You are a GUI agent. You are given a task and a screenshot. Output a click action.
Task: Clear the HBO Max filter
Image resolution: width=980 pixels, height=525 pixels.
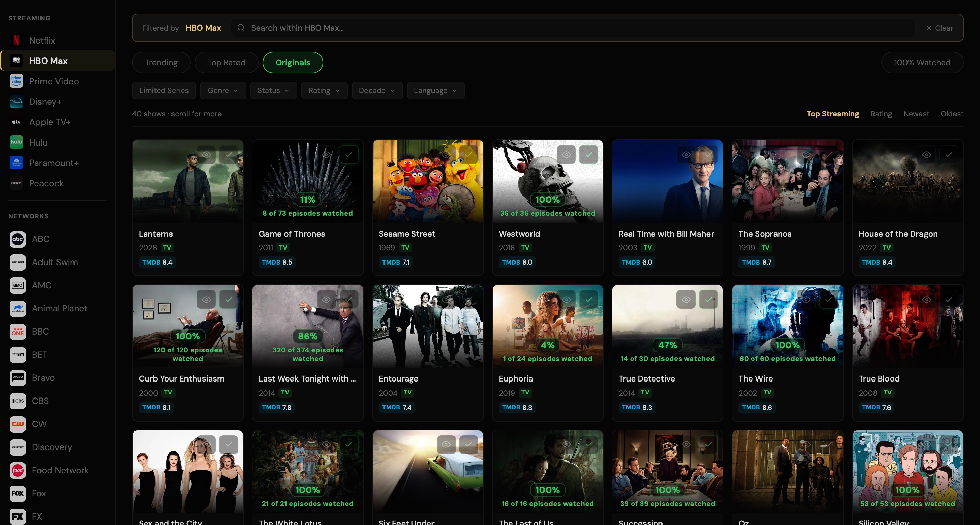(x=940, y=28)
